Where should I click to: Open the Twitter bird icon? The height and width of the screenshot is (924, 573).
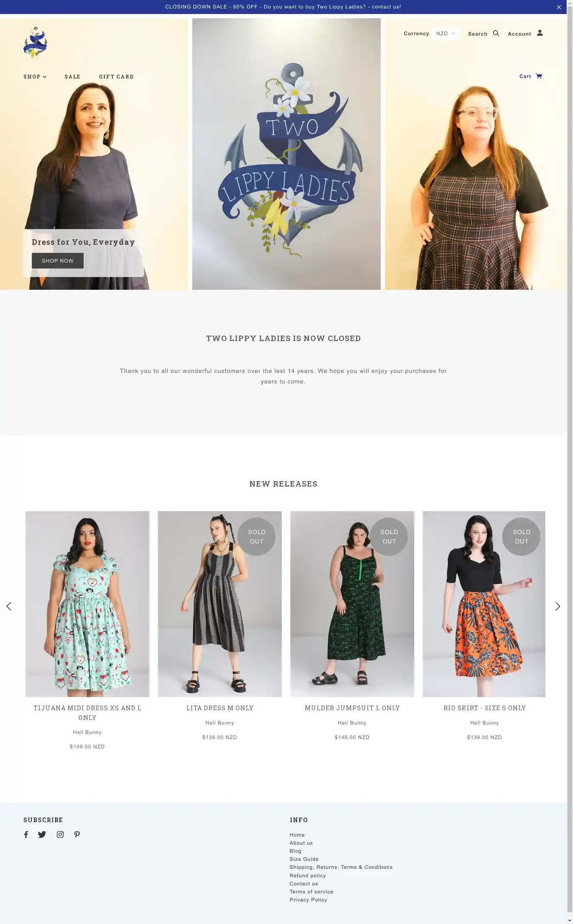point(42,834)
